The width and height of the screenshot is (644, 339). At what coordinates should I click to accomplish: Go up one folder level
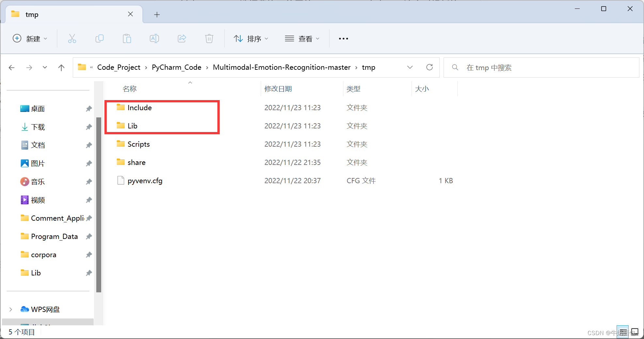[x=61, y=67]
